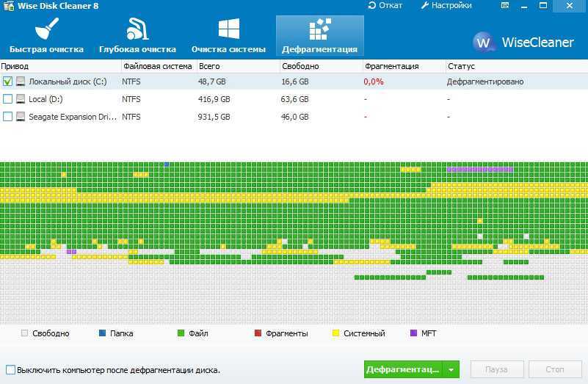Click the purple MFT legend swatch

coord(413,333)
